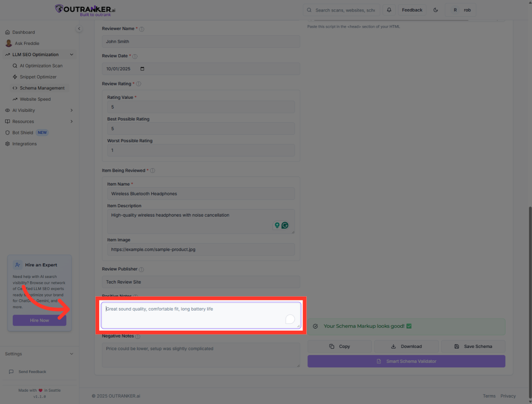
Task: Edit the Rating Value field
Action: point(201,107)
